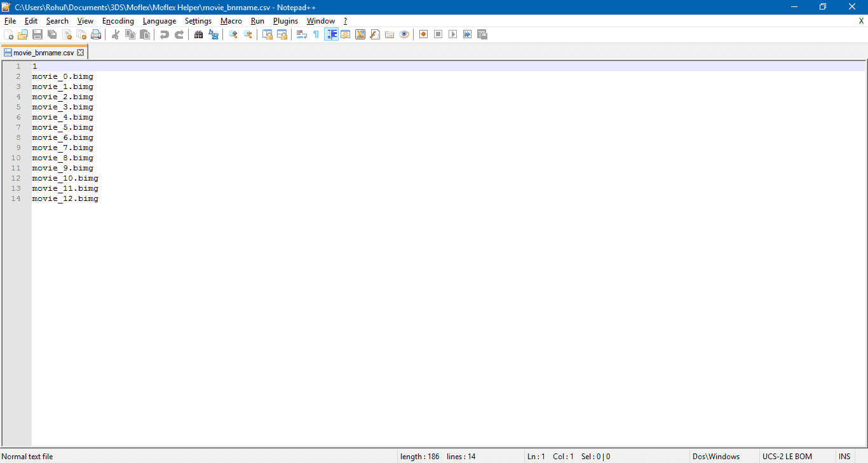Open the Macro menu
The width and height of the screenshot is (868, 463).
(231, 21)
